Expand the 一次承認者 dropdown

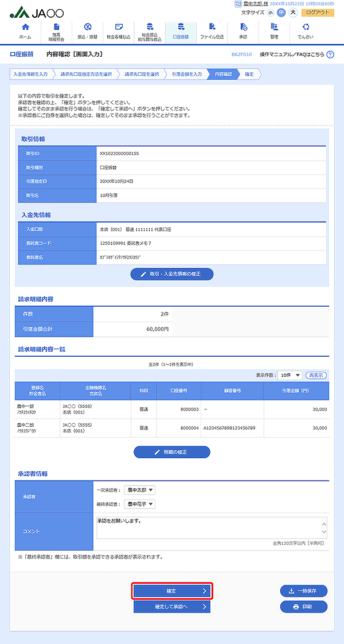pyautogui.click(x=140, y=490)
